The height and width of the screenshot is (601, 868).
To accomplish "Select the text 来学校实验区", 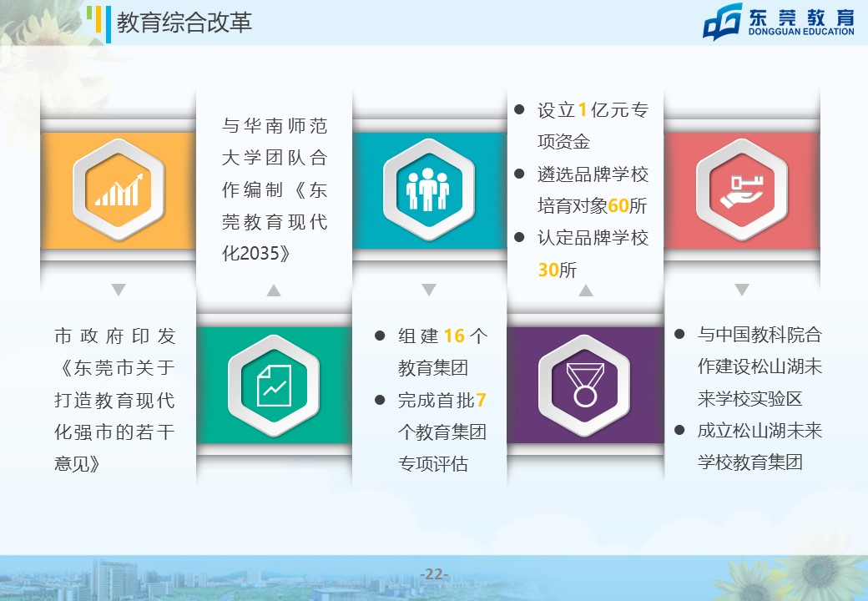I will click(750, 398).
